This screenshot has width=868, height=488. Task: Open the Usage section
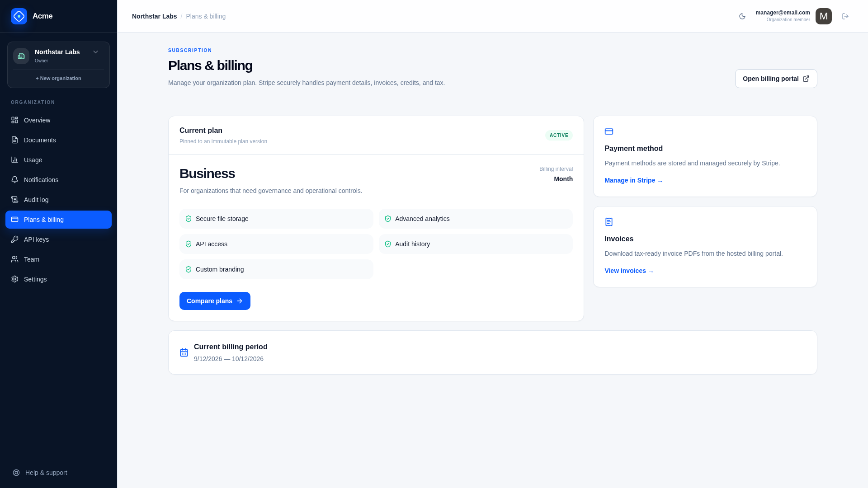coord(58,160)
